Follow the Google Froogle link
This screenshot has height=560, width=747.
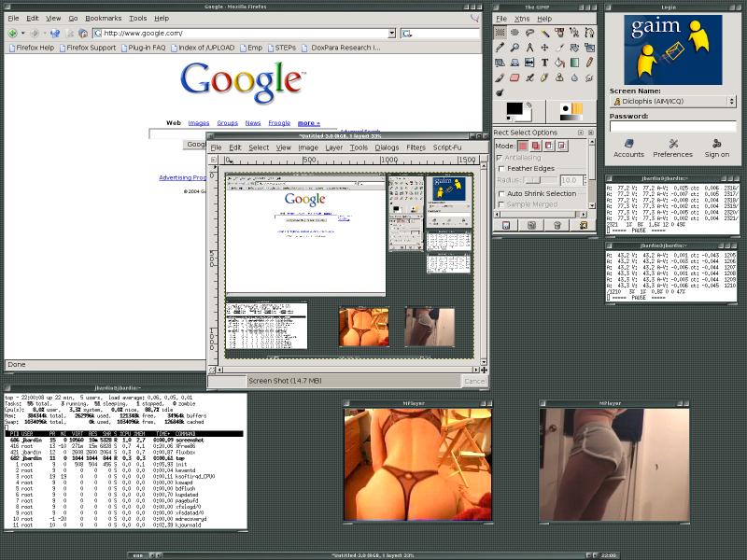click(279, 123)
